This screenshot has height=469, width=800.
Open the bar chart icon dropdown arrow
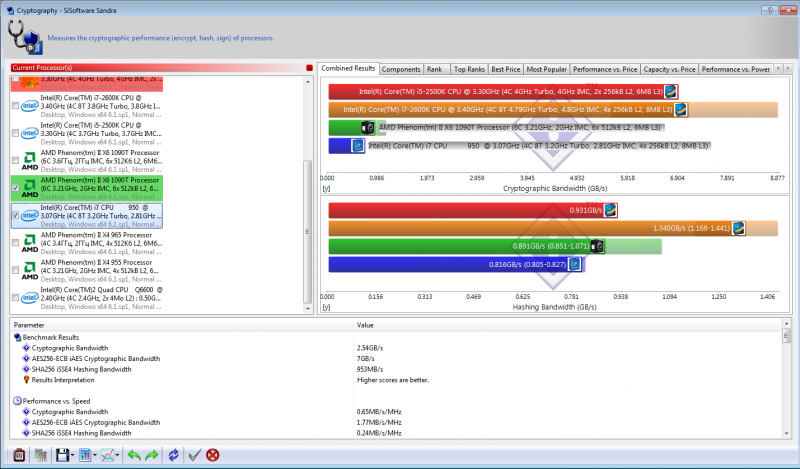(x=94, y=455)
